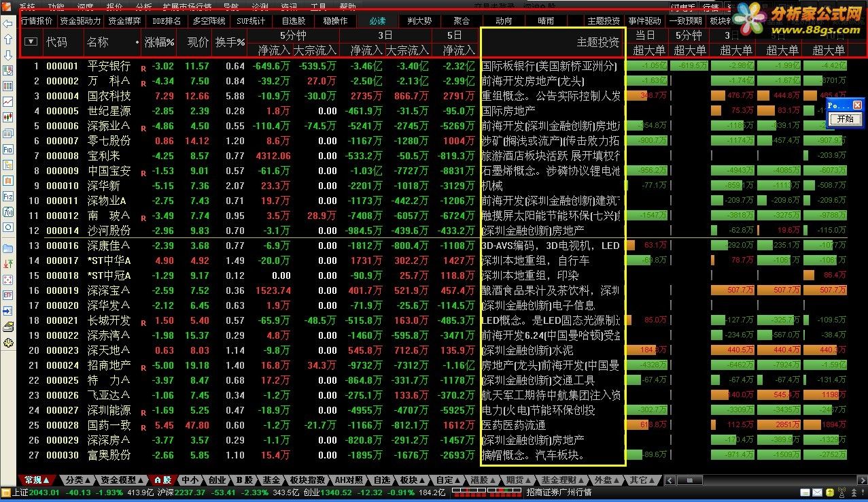Click the dice icon in left sidebar
This screenshot has height=502, width=868.
(7, 280)
